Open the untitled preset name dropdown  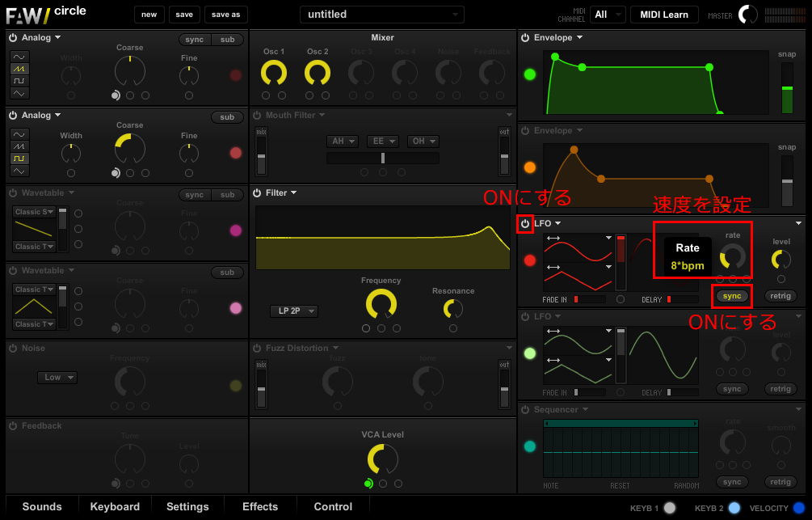[382, 15]
